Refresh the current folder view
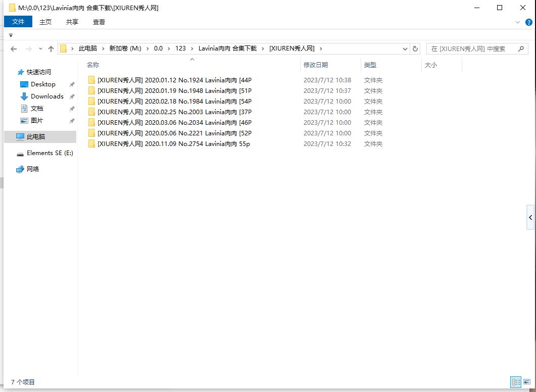The height and width of the screenshot is (392, 536). (x=415, y=48)
